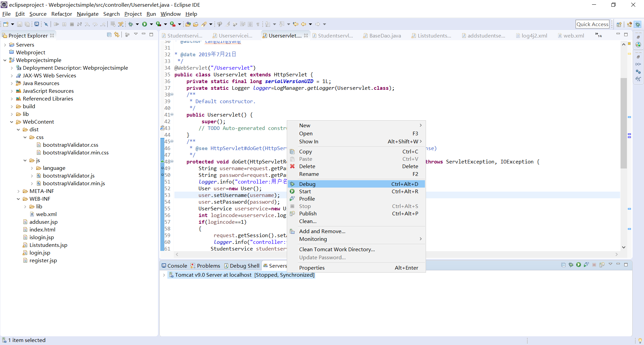The height and width of the screenshot is (345, 644).
Task: Click the Debug bug icon in main toolbar
Action: coord(131,24)
